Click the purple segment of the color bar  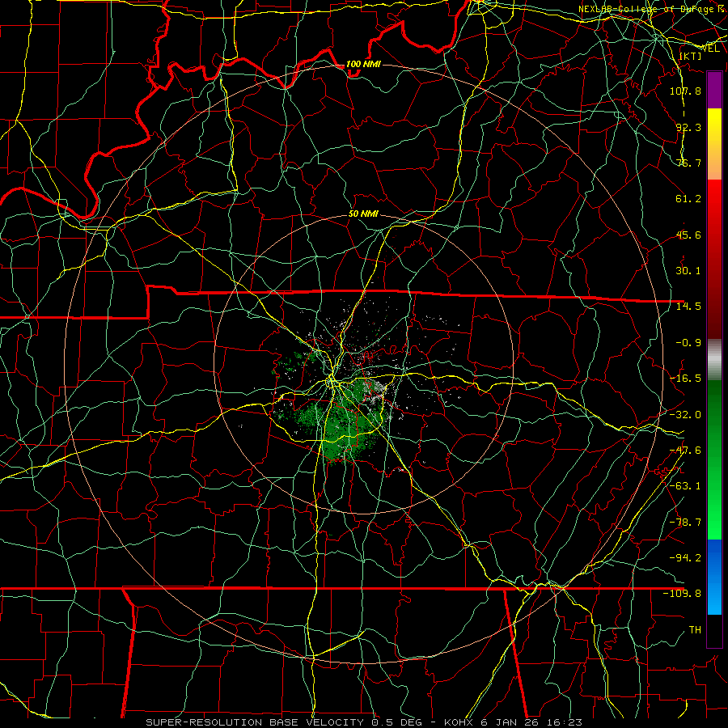click(714, 91)
